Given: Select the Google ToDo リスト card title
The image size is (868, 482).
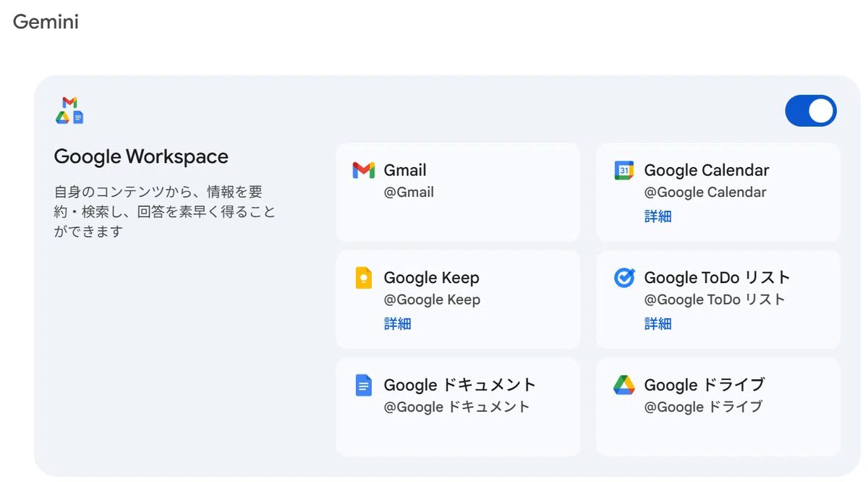Looking at the screenshot, I should coord(718,277).
